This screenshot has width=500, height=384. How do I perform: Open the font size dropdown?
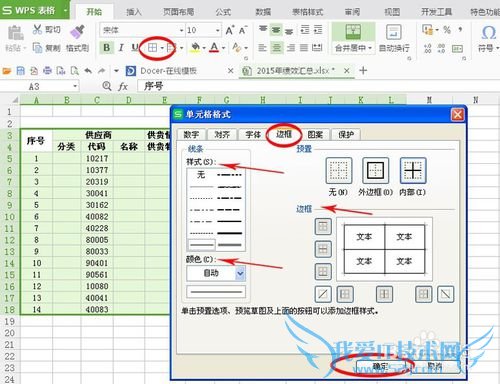218,30
